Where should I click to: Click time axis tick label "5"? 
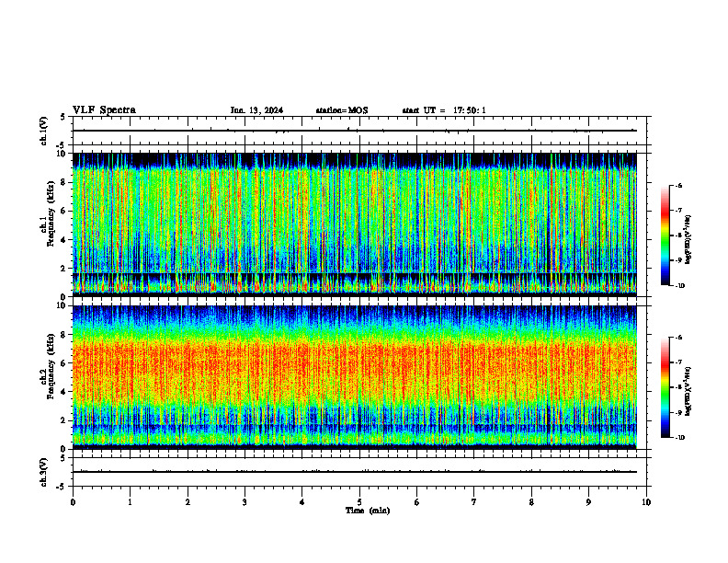tap(359, 502)
